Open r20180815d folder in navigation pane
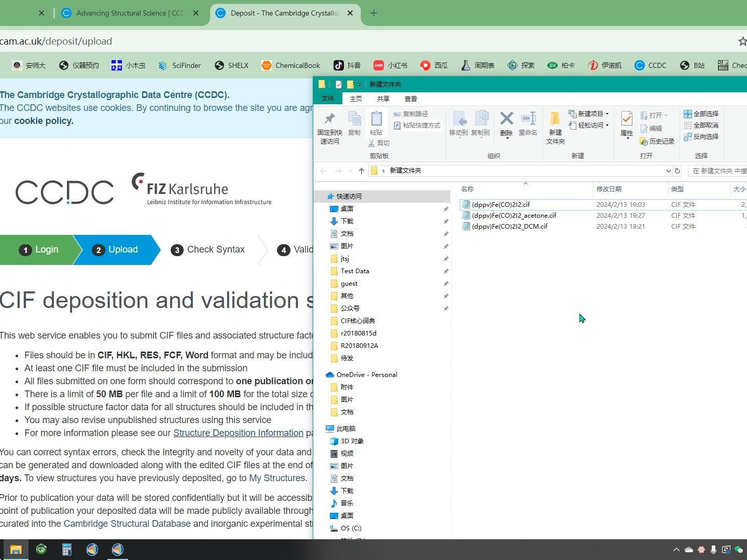Image resolution: width=747 pixels, height=560 pixels. coord(358,333)
